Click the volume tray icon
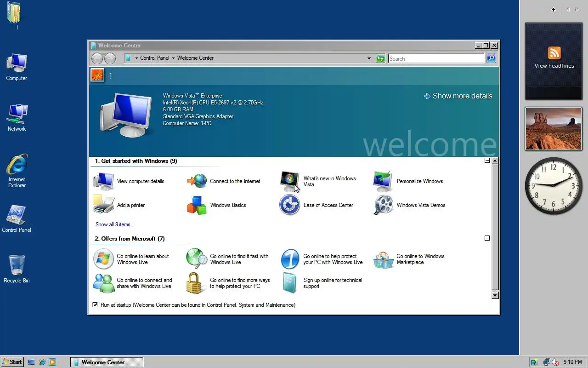588x368 pixels. pos(555,362)
